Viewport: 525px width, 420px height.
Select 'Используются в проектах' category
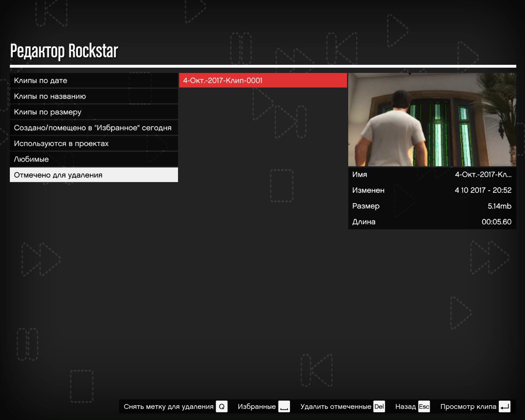(x=94, y=144)
